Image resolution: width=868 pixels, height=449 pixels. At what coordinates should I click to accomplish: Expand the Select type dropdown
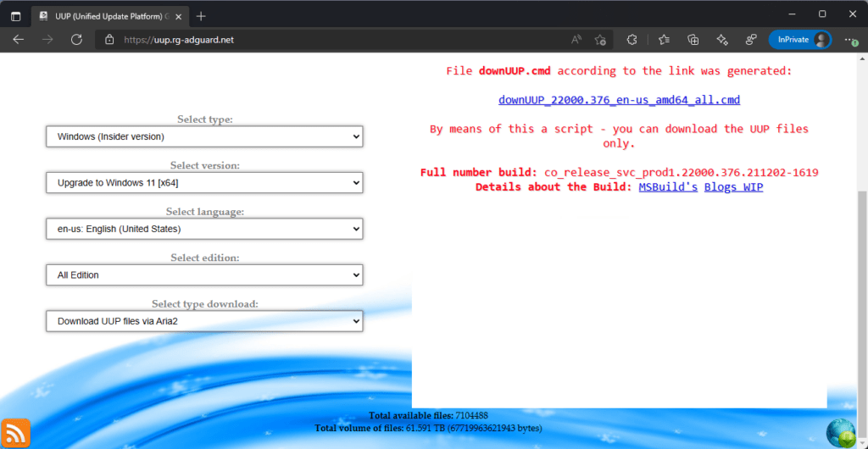coord(204,136)
